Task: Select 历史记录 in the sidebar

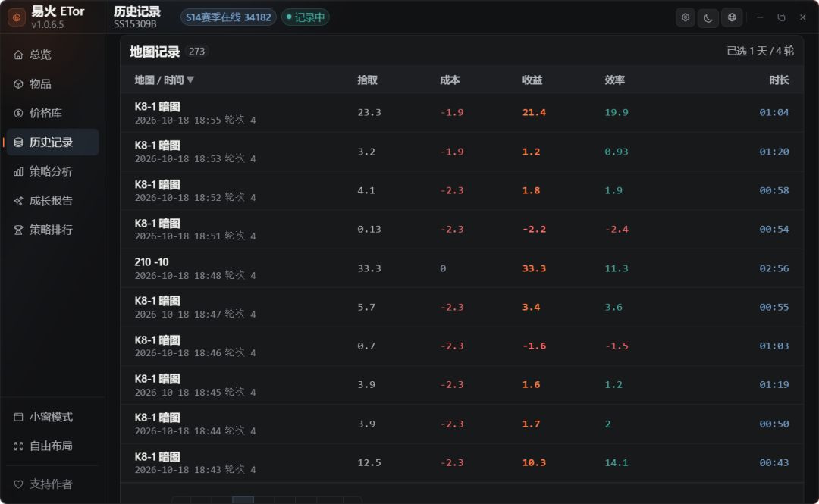Action: pyautogui.click(x=52, y=142)
